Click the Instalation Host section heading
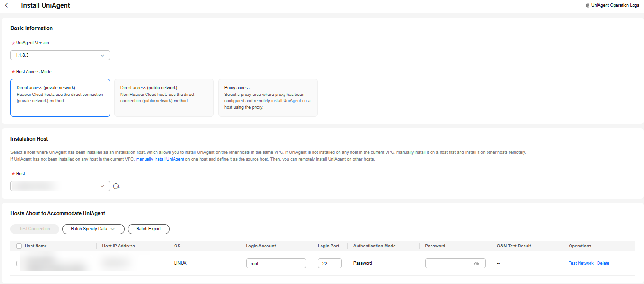This screenshot has width=644, height=284. pos(29,139)
